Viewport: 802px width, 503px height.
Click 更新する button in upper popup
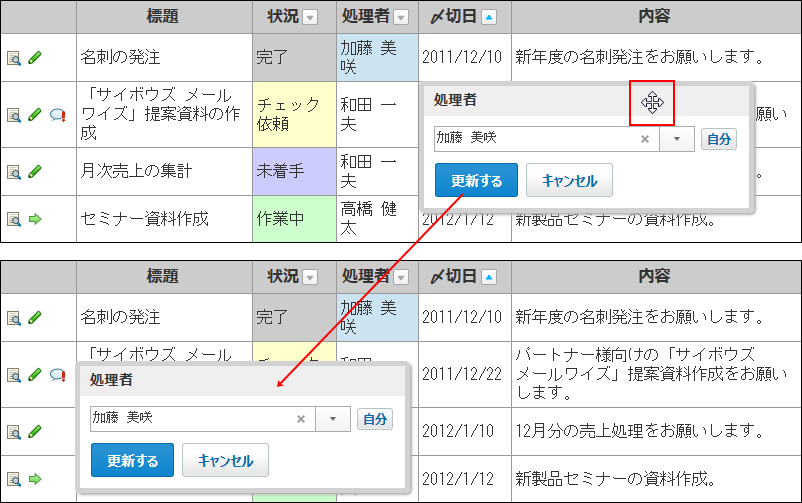476,180
